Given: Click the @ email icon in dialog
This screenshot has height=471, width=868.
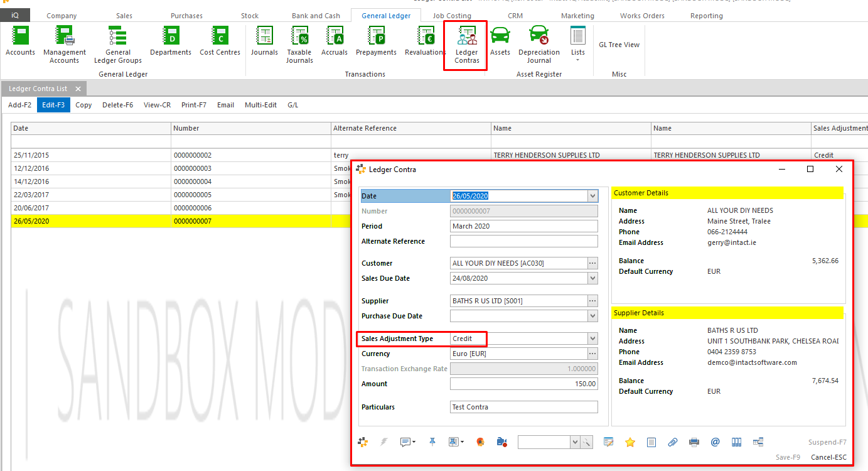Looking at the screenshot, I should coord(715,442).
